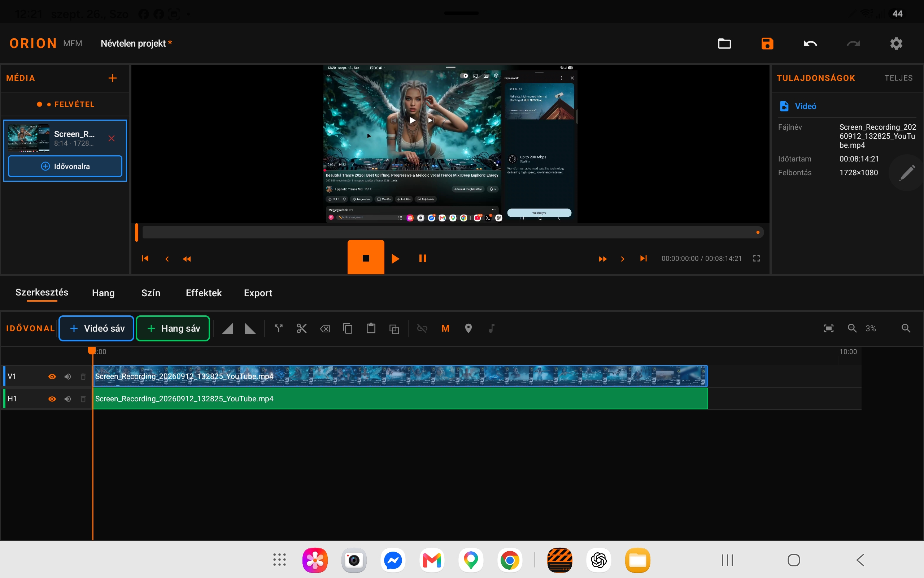Toggle V1 track visibility eye
Screen dimensions: 924x578
pos(52,376)
